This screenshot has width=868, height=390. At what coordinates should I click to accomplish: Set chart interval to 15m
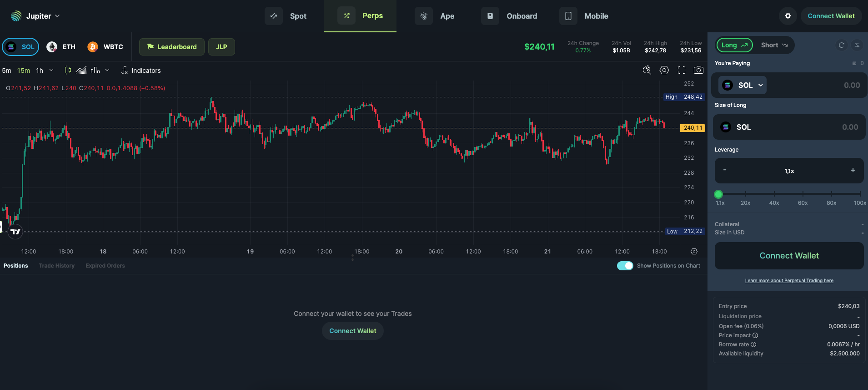[x=24, y=71]
